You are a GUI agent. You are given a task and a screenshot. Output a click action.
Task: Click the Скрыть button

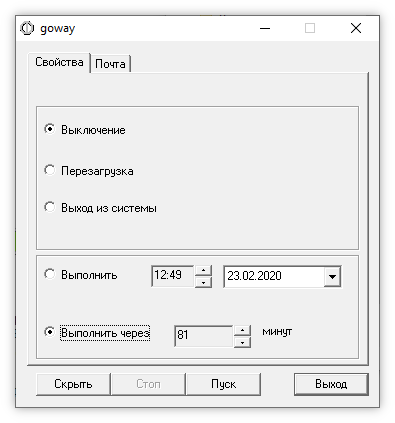click(73, 384)
